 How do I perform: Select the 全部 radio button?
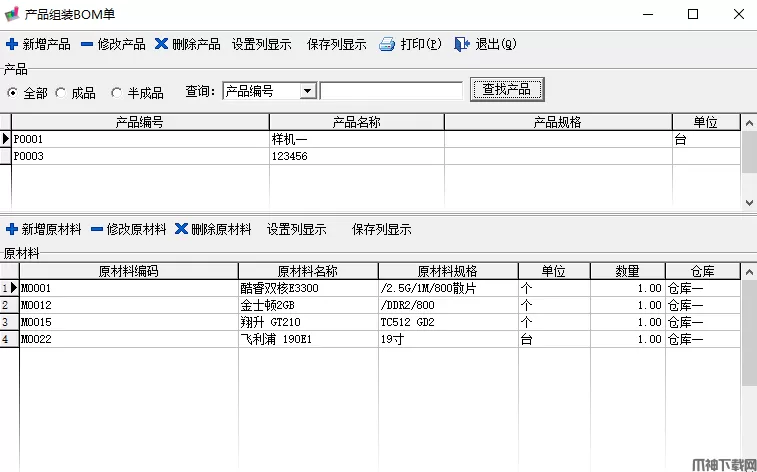point(13,92)
